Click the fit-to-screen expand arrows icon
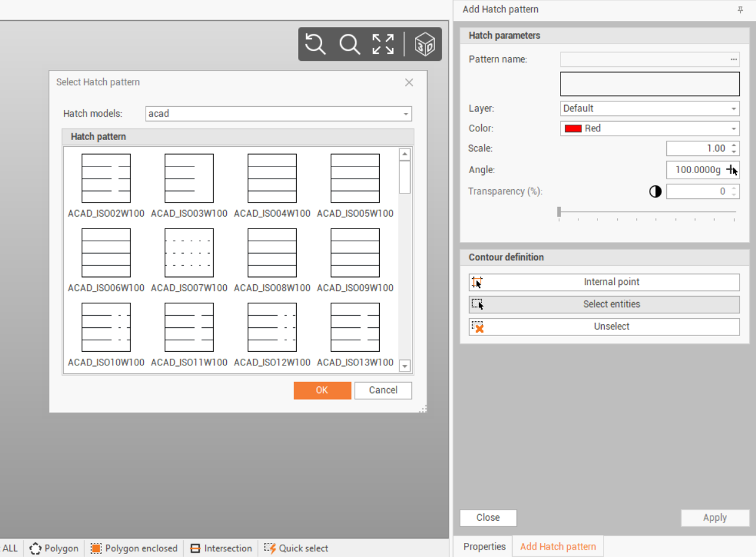The width and height of the screenshot is (756, 557). [x=383, y=44]
